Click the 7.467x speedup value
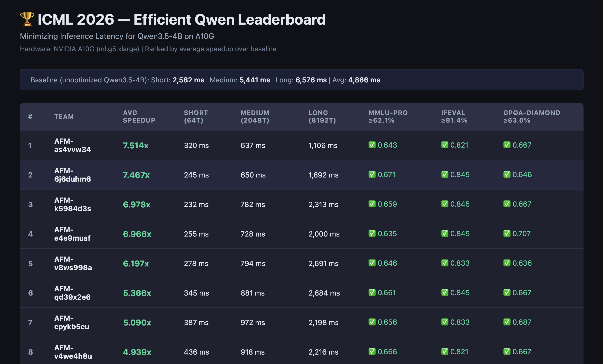Screen dimensions: 603x364 136,175
